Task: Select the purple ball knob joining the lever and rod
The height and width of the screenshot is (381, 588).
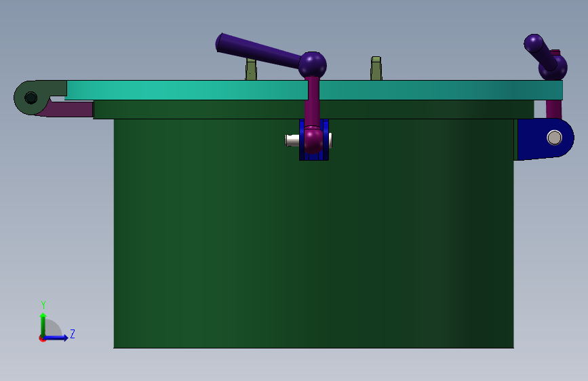Action: coord(313,65)
